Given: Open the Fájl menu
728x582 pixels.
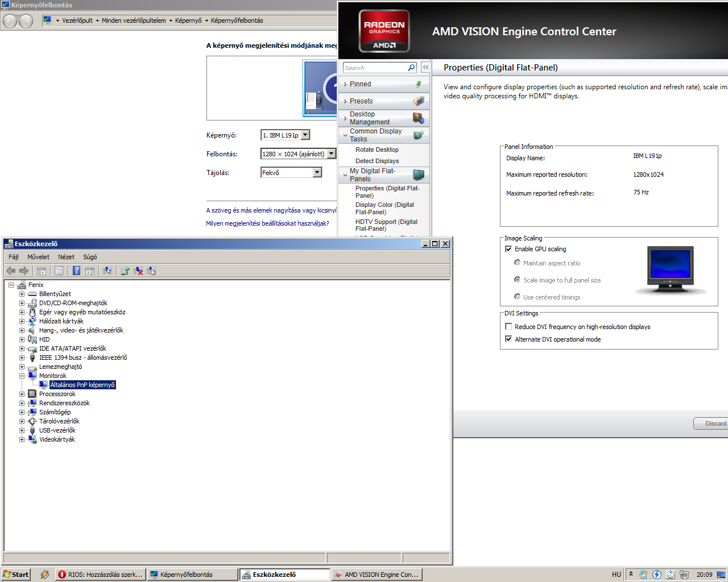Looking at the screenshot, I should pyautogui.click(x=14, y=257).
